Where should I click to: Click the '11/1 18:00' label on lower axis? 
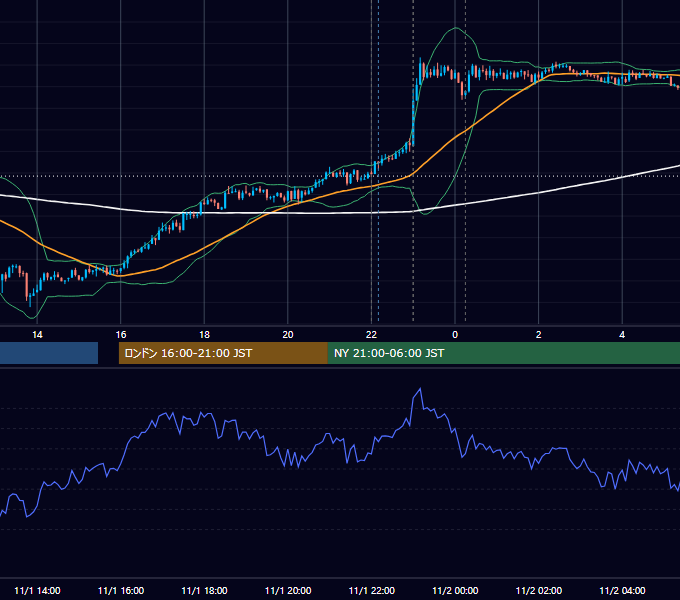[x=204, y=590]
